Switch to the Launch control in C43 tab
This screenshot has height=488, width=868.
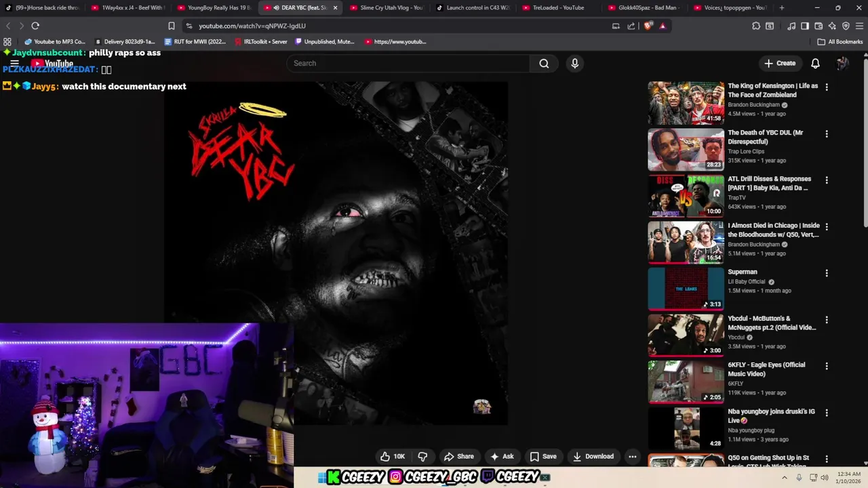pos(472,7)
